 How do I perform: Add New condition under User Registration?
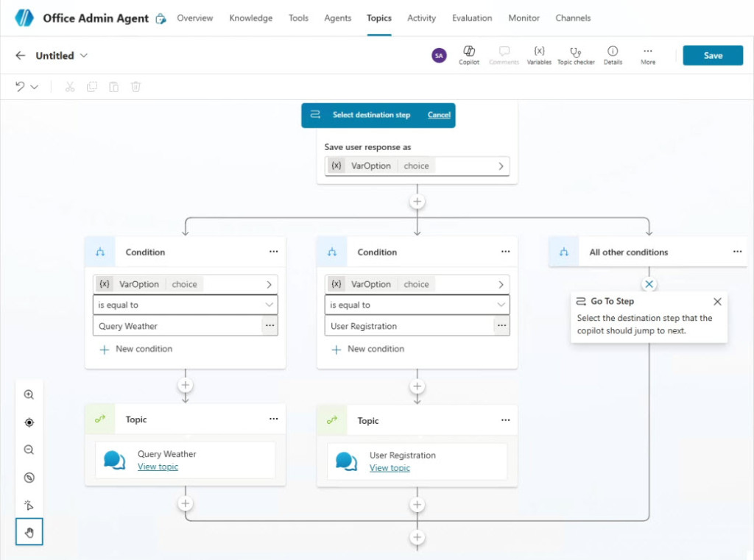pyautogui.click(x=368, y=349)
